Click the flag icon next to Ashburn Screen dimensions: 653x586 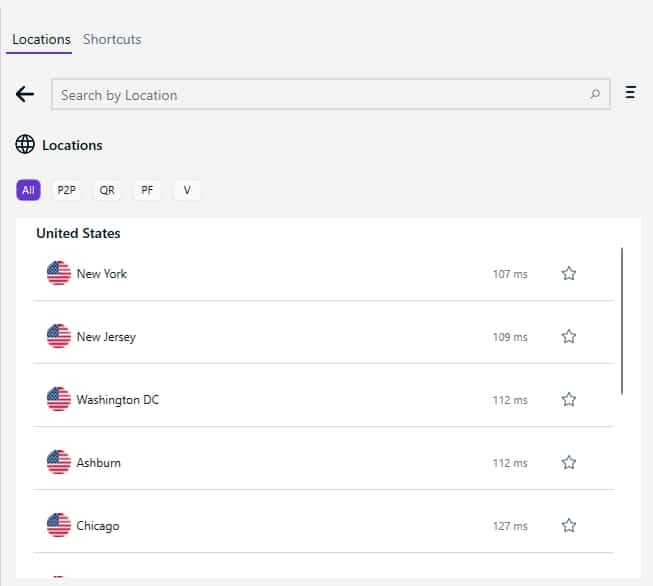click(59, 462)
